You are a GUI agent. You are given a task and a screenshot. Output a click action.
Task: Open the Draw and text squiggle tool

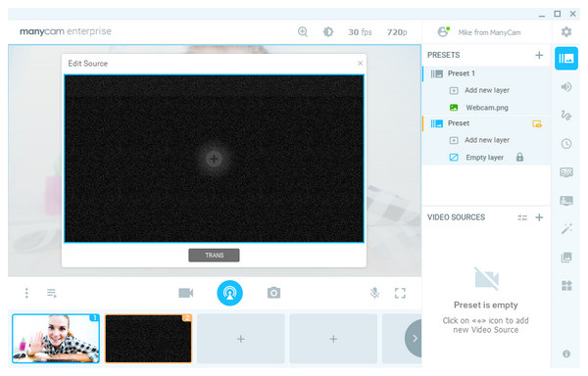point(566,115)
